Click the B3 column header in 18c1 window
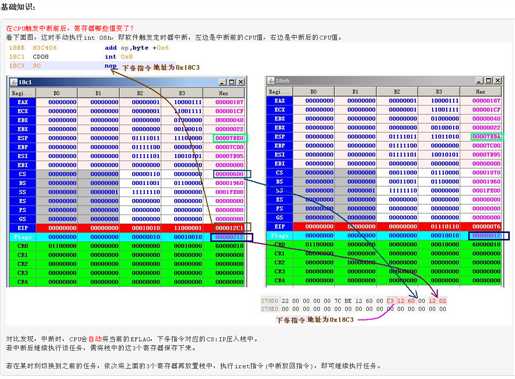The height and width of the screenshot is (379, 515). [182, 93]
